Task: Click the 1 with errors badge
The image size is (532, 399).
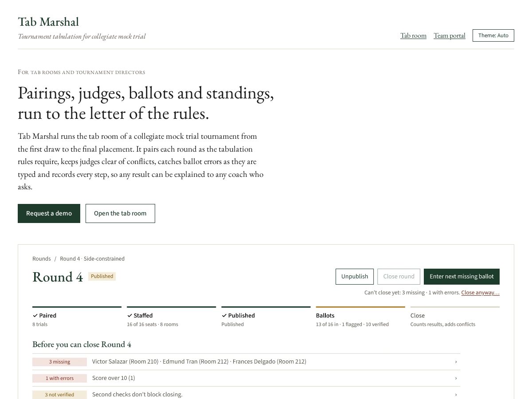Action: coord(59,378)
